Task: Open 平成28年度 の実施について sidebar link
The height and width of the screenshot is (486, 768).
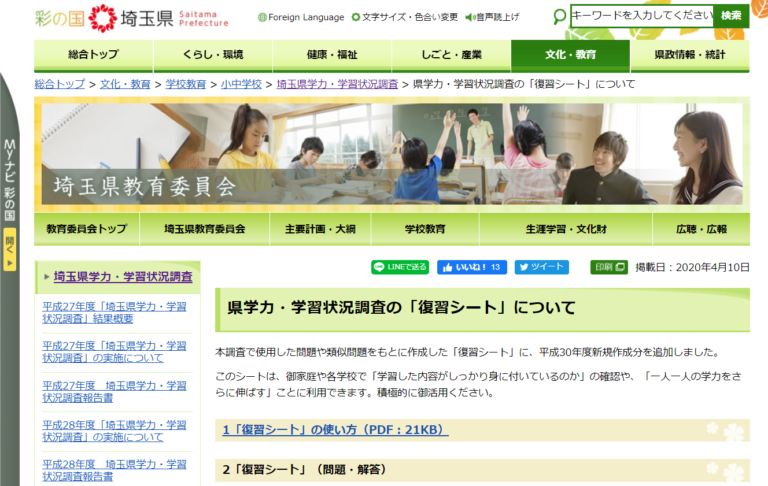Action: [114, 431]
